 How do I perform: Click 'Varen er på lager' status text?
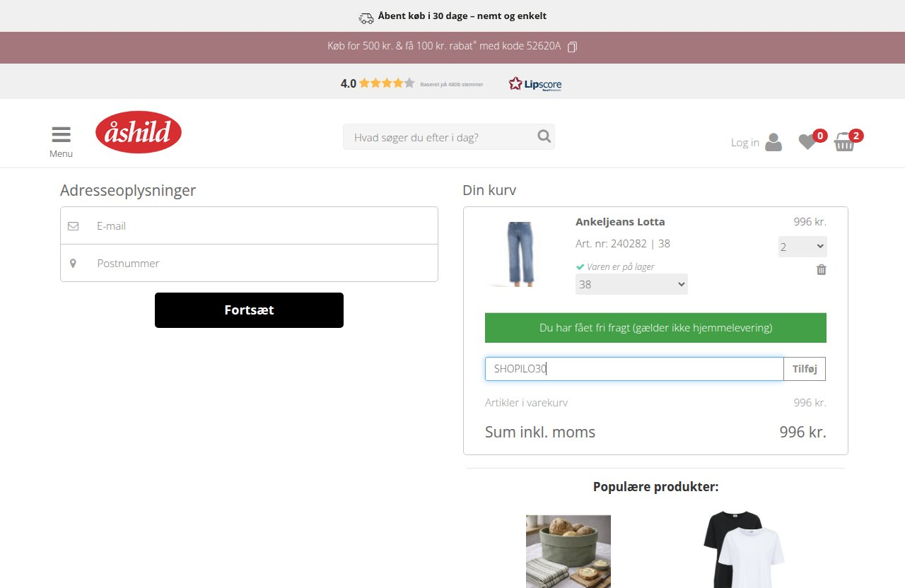tap(620, 267)
